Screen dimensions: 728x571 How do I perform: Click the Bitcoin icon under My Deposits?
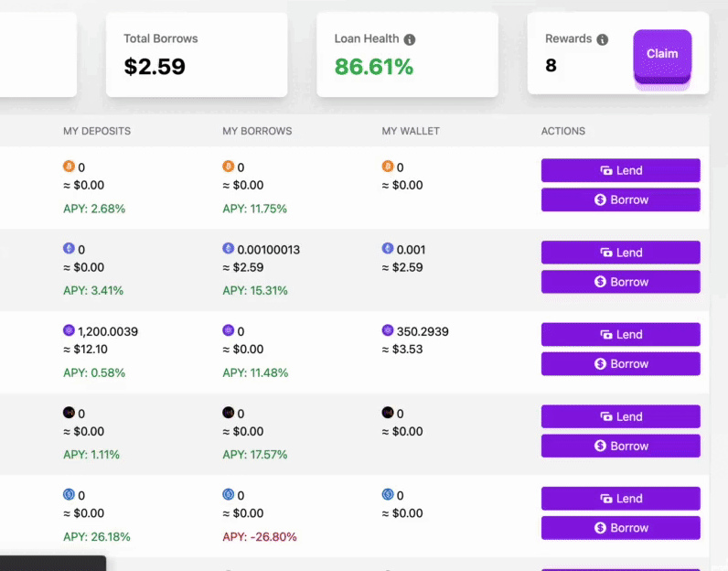tap(69, 167)
